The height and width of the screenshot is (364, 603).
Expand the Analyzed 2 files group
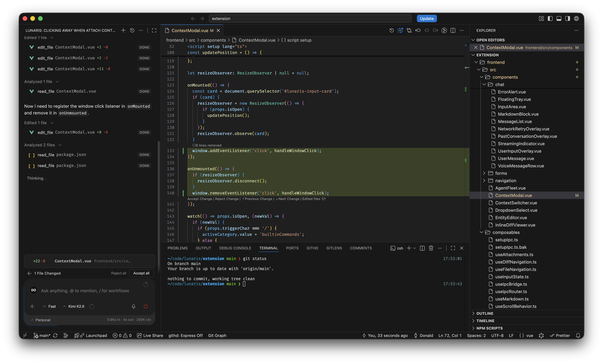[43, 145]
